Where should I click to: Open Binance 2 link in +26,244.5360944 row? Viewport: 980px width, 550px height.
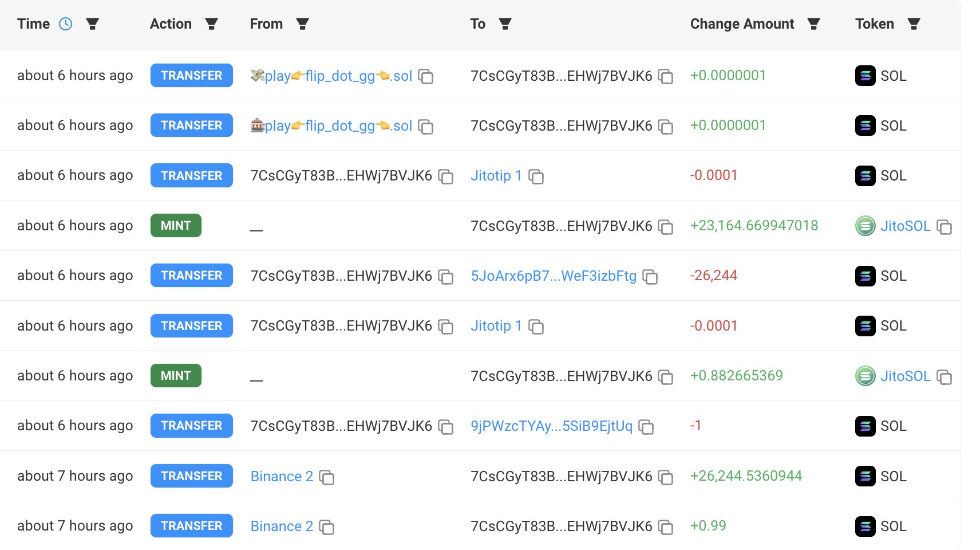pyautogui.click(x=282, y=476)
